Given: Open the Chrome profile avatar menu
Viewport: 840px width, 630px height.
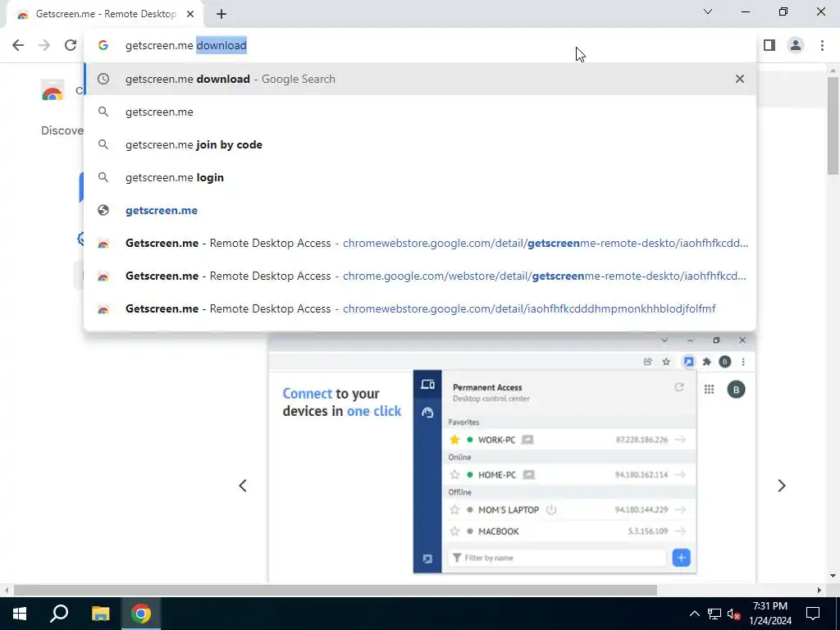Looking at the screenshot, I should (x=796, y=46).
